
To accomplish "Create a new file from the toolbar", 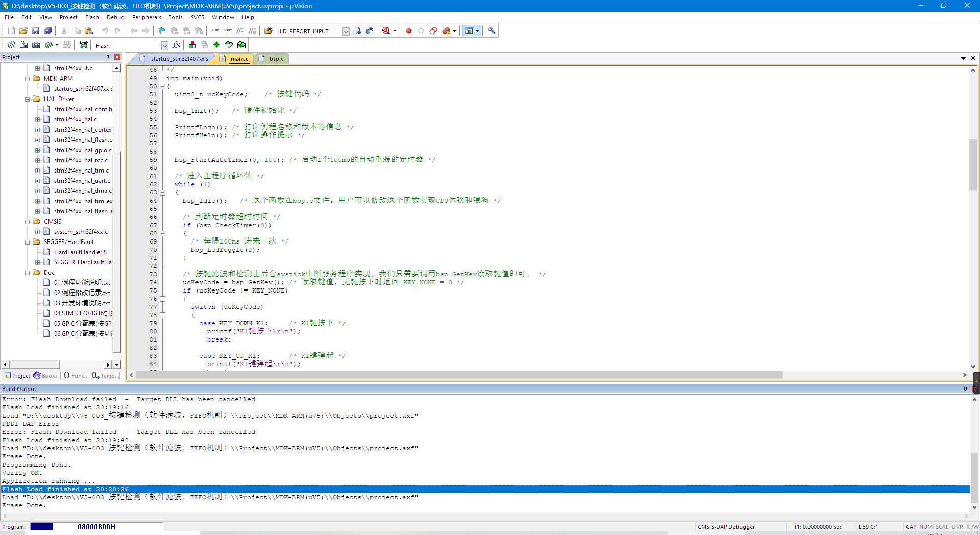I will (x=11, y=31).
